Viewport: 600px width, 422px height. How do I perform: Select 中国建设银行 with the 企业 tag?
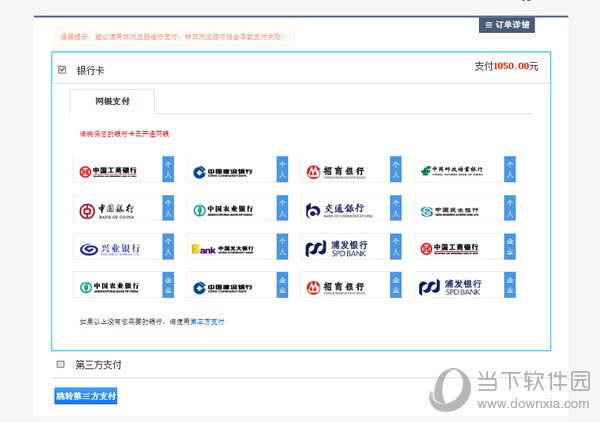[x=237, y=285]
